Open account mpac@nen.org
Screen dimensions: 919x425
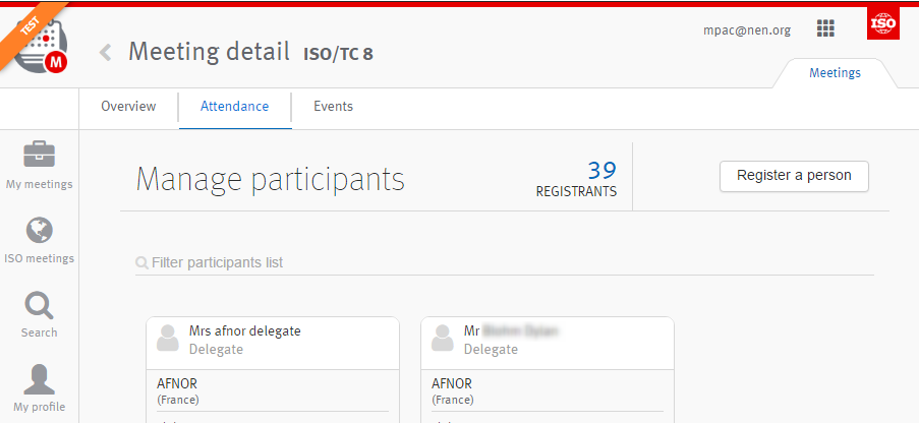pos(747,30)
